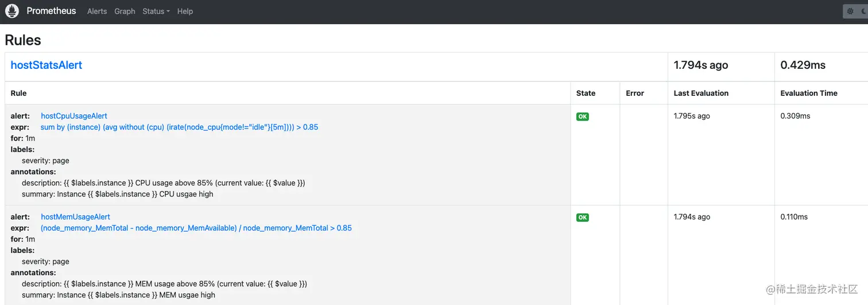Click the hostMemUsageAlert alert name link
The width and height of the screenshot is (868, 305).
(75, 217)
